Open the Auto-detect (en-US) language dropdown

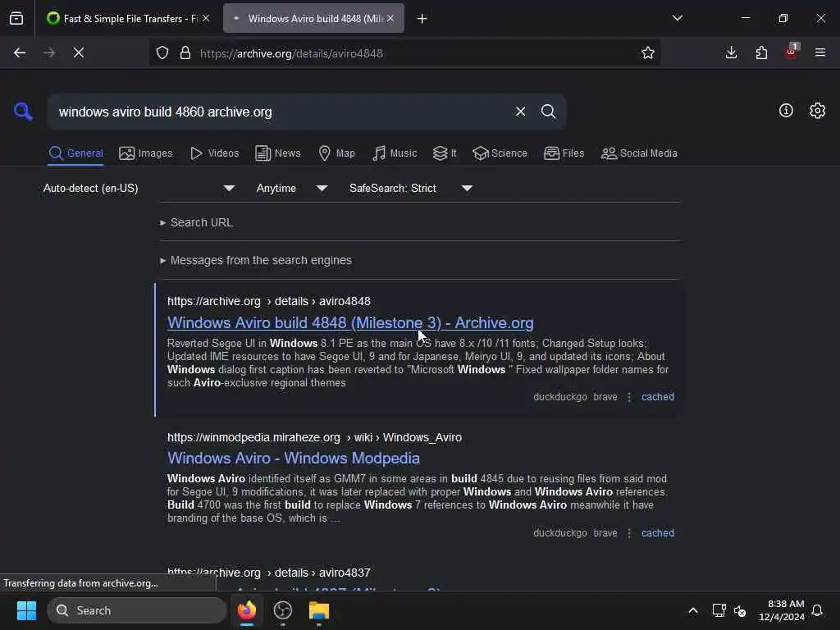(139, 188)
